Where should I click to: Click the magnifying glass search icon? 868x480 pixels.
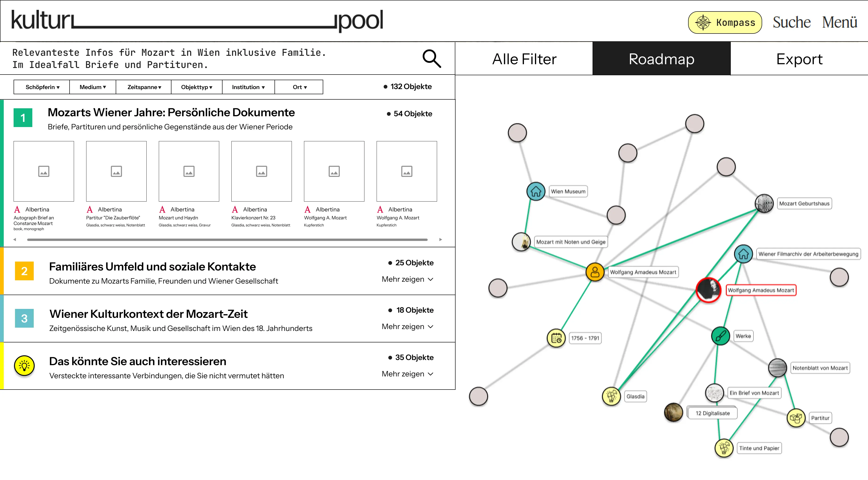pyautogui.click(x=432, y=59)
